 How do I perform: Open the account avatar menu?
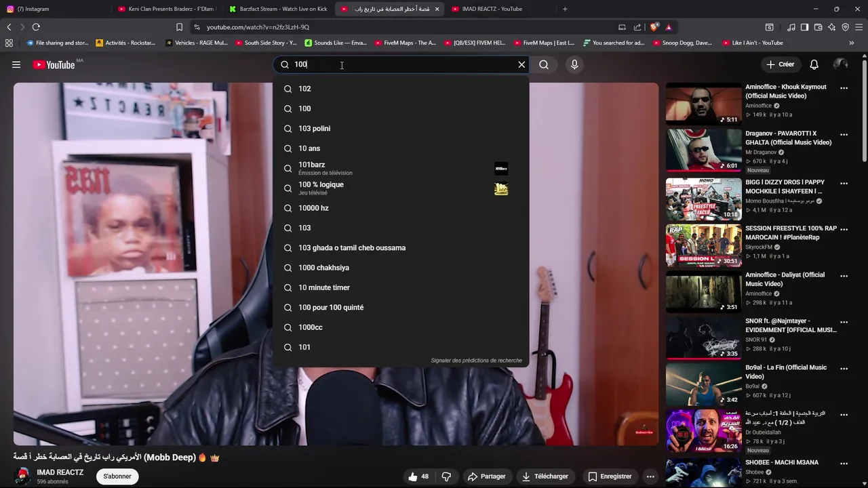840,64
